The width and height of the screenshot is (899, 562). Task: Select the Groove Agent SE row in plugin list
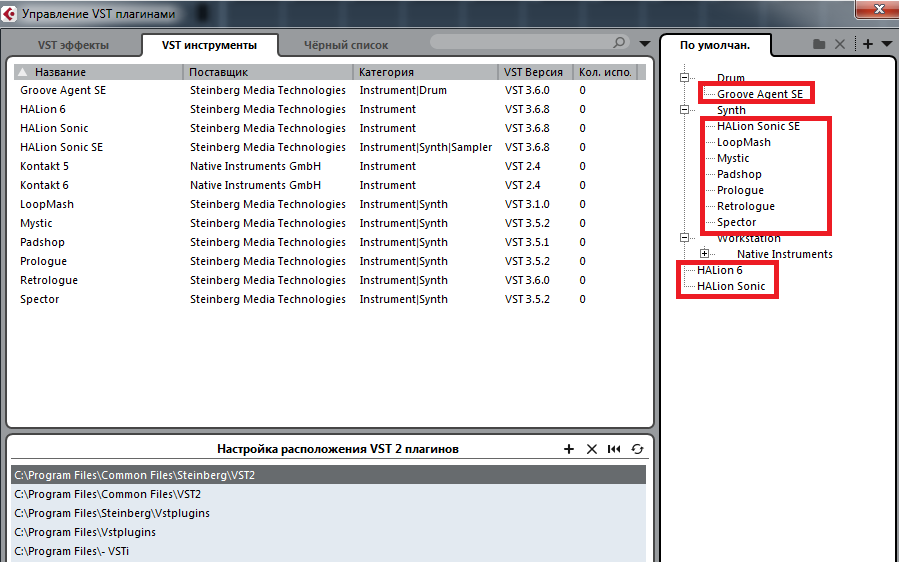[330, 90]
